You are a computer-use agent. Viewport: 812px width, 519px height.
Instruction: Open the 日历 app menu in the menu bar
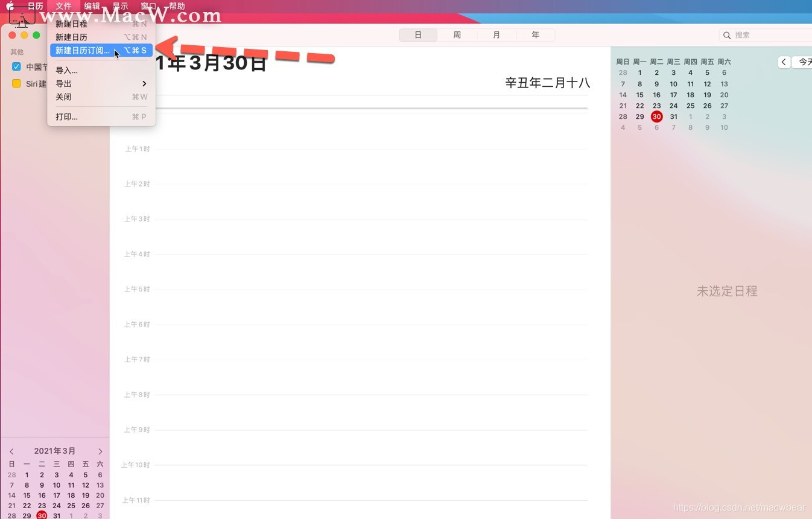coord(35,6)
